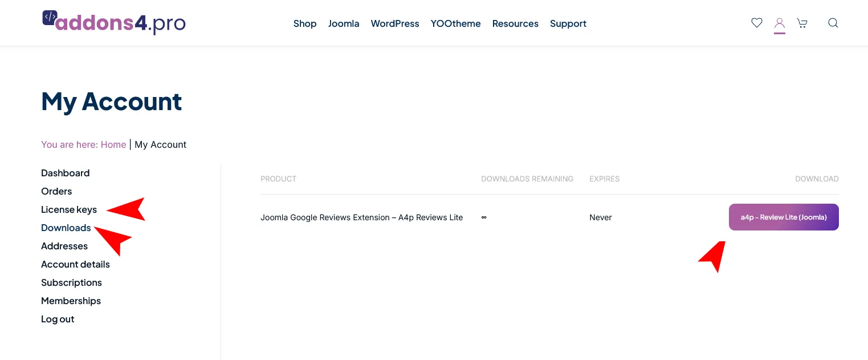Open Orders in account sidebar
The width and height of the screenshot is (868, 360).
pos(56,191)
